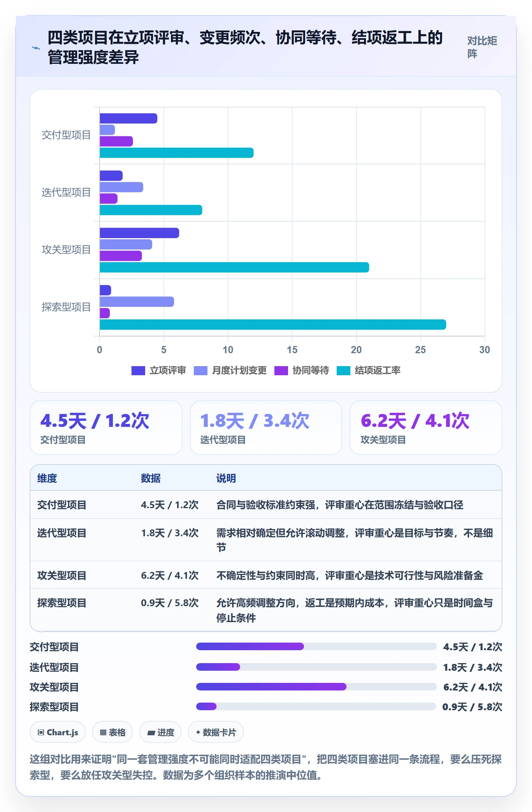Click table value 0.9天 / 5.8次
The image size is (532, 812).
170,603
